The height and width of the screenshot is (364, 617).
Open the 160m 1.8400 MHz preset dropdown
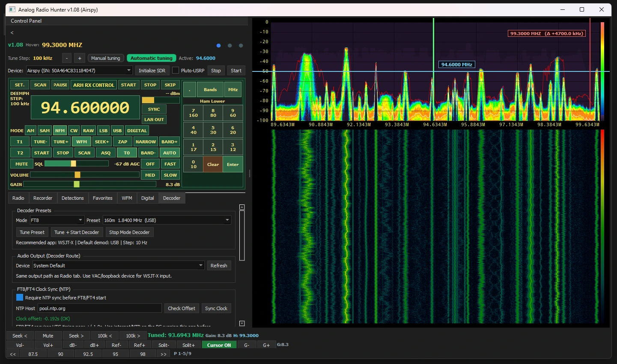(167, 220)
